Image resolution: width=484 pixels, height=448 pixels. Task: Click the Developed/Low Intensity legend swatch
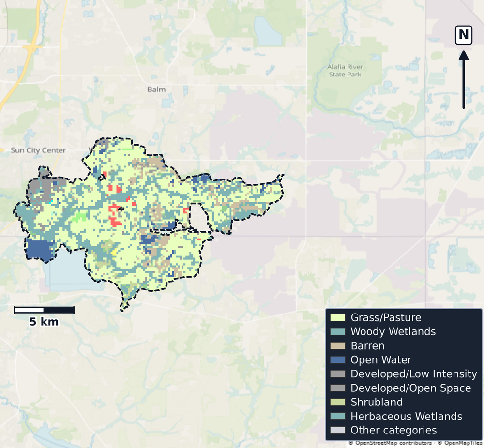point(337,374)
